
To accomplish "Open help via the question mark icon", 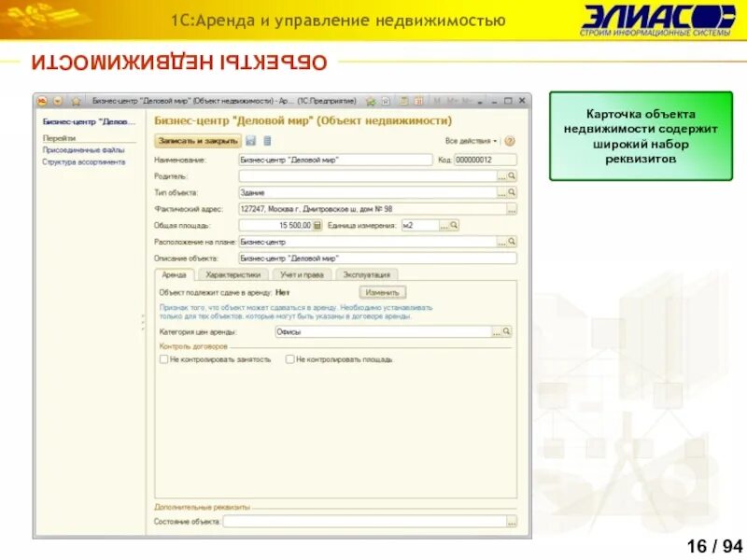I will [510, 141].
